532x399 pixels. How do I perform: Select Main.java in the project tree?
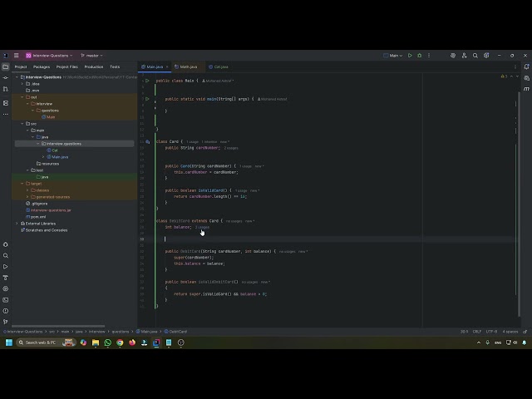60,157
